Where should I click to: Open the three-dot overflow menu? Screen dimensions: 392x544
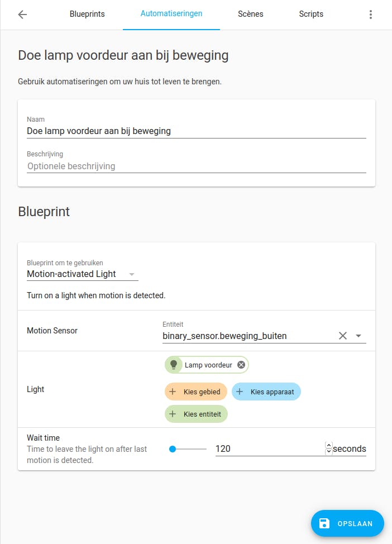[370, 15]
